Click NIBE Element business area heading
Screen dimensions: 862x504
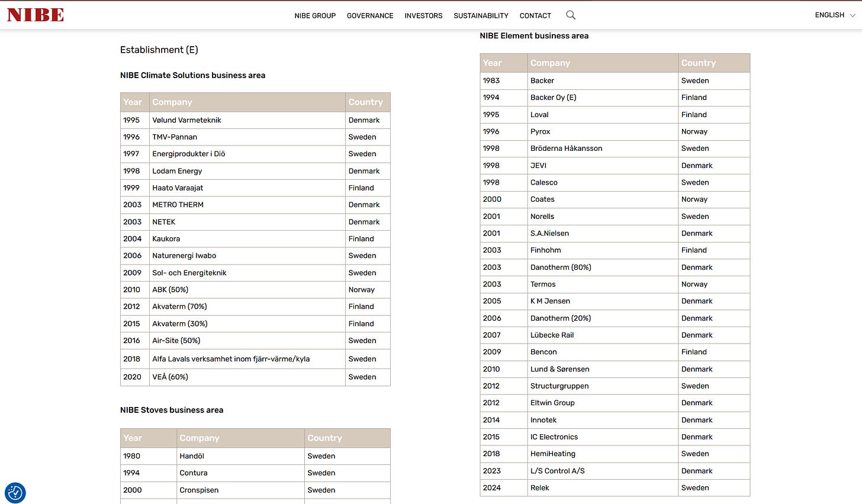[x=534, y=35]
